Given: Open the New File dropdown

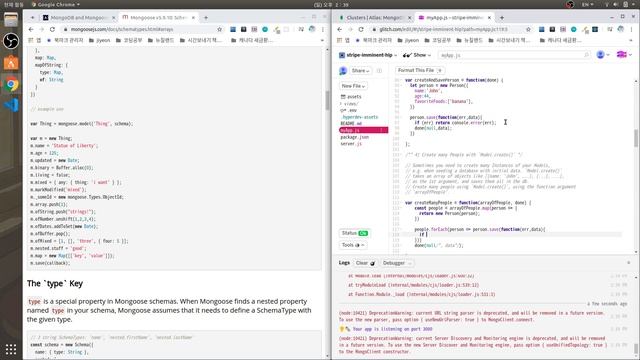Looking at the screenshot, I should point(353,86).
